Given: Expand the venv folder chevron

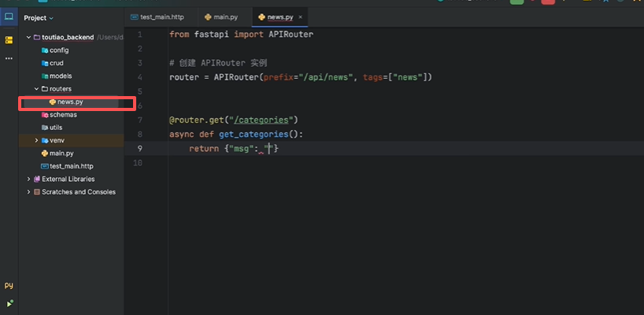Looking at the screenshot, I should point(36,140).
